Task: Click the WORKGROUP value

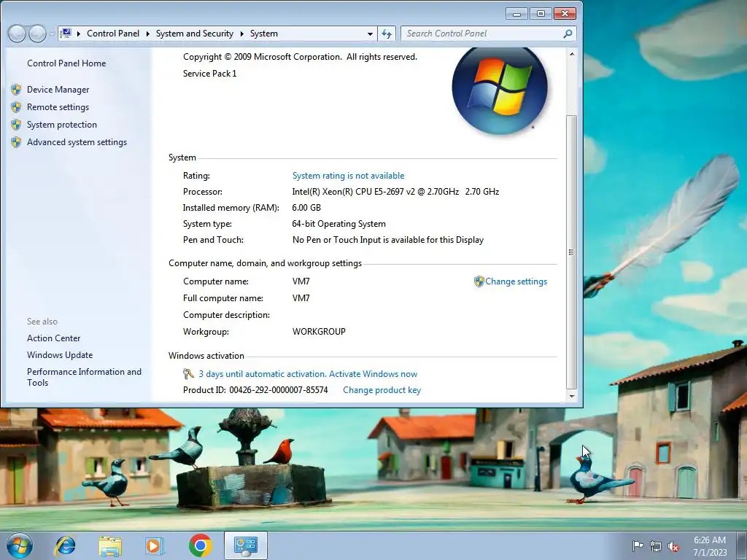Action: click(319, 332)
